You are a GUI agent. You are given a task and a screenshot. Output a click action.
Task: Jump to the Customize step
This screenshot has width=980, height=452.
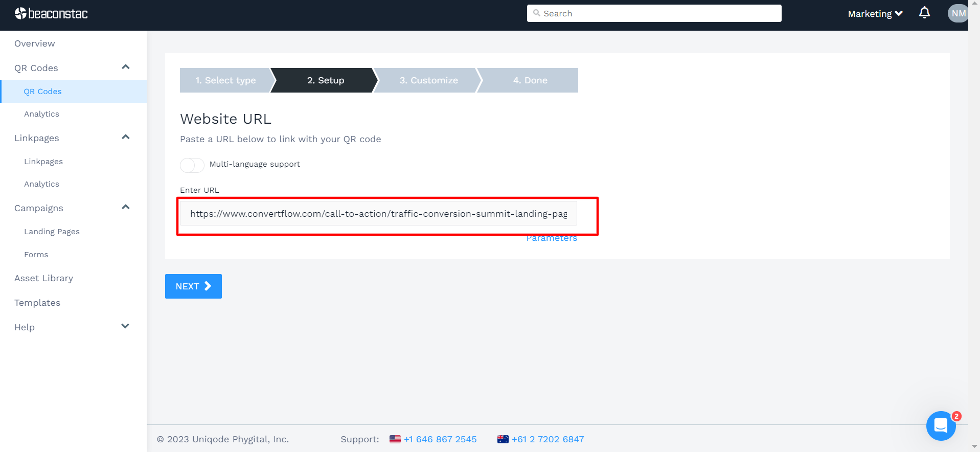point(428,80)
